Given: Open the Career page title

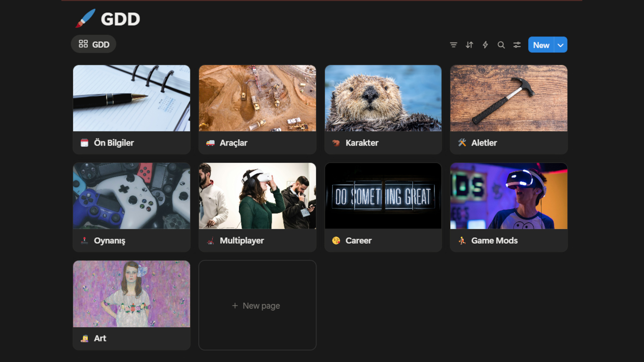Looking at the screenshot, I should tap(358, 241).
